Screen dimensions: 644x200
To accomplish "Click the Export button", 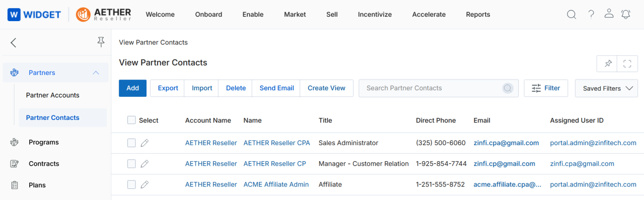I will [168, 88].
